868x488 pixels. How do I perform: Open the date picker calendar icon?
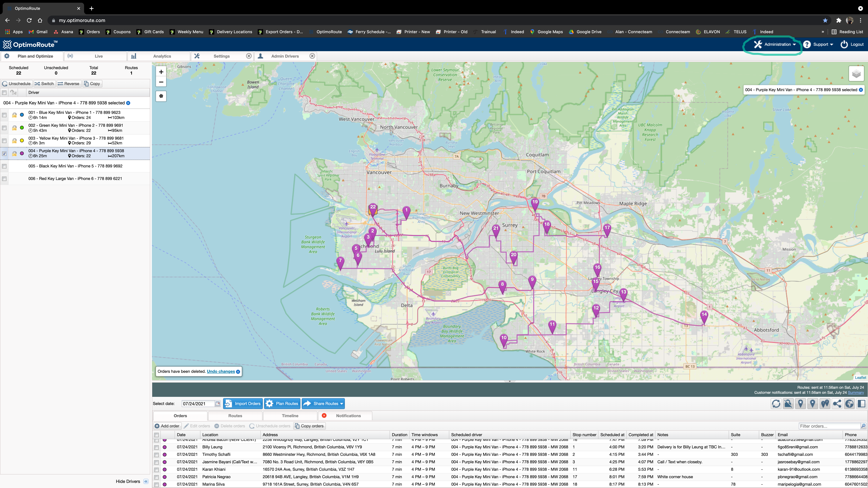(x=218, y=403)
